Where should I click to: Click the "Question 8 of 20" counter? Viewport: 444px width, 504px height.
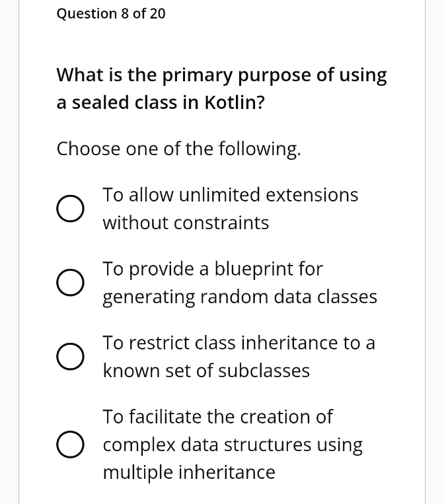pos(111,14)
